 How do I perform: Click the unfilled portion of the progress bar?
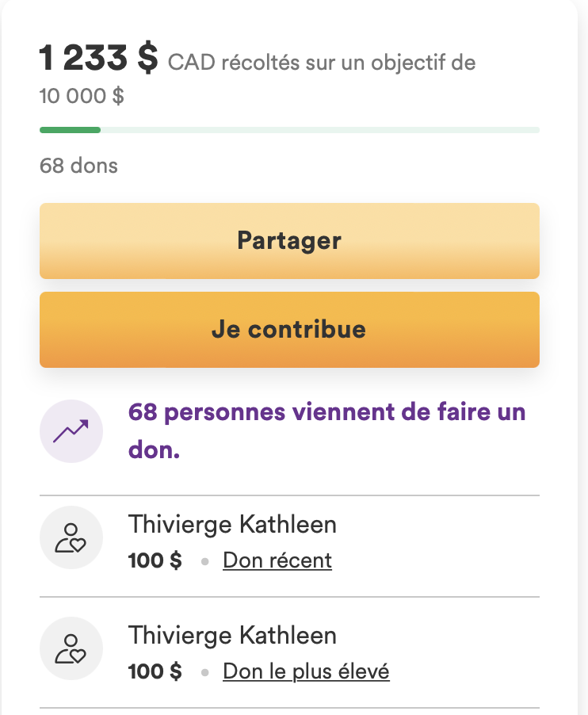coord(320,131)
